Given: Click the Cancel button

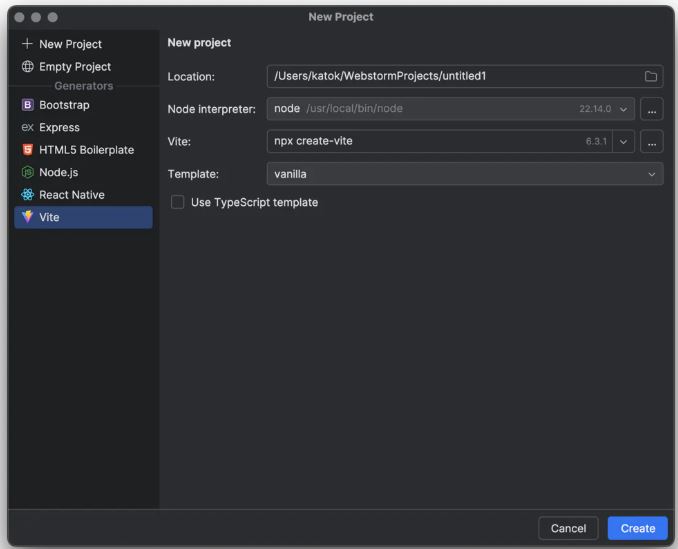Looking at the screenshot, I should click(x=568, y=528).
